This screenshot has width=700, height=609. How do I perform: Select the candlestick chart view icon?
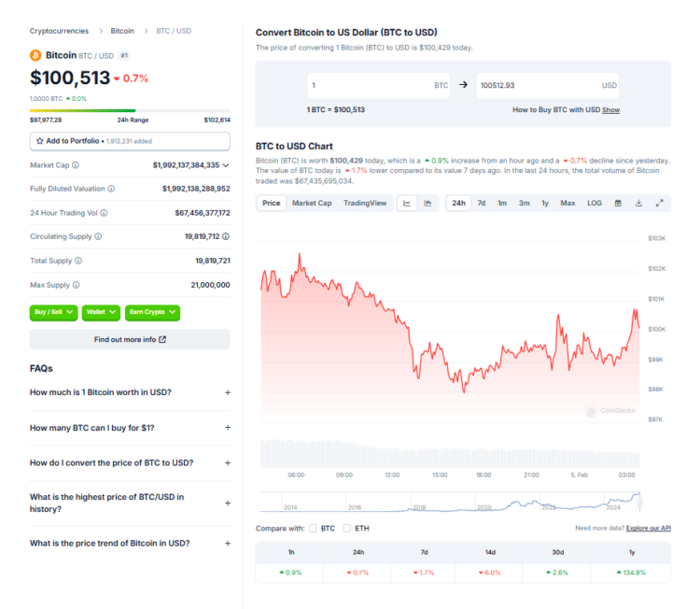point(427,204)
